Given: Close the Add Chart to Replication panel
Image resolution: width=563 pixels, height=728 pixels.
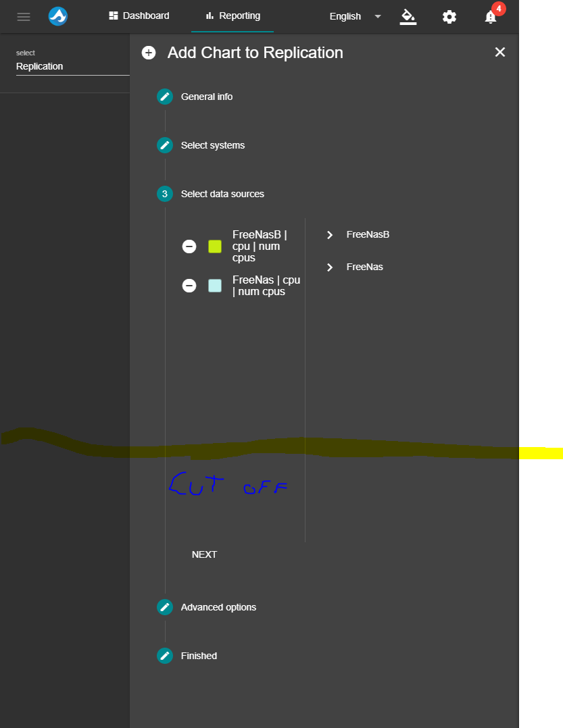Looking at the screenshot, I should [500, 52].
